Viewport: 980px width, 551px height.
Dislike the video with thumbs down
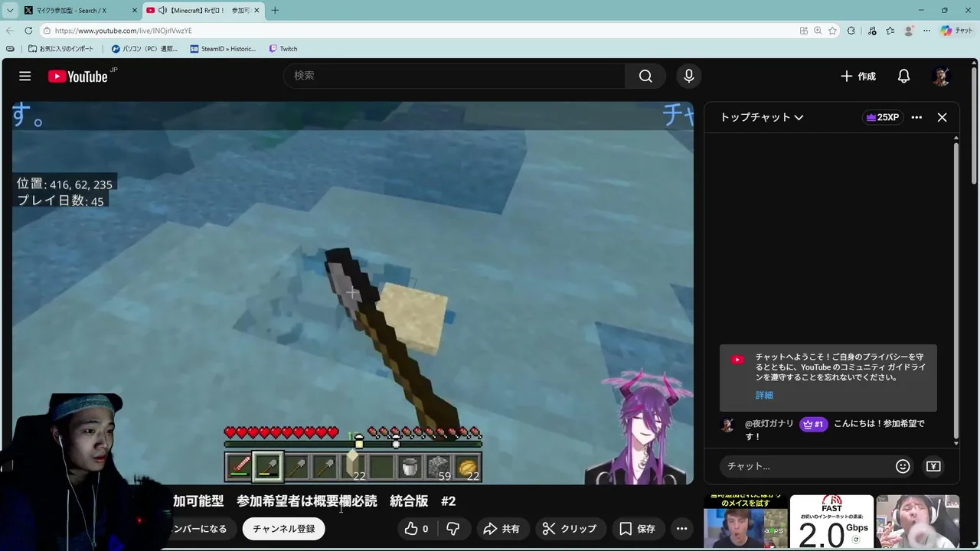point(452,529)
